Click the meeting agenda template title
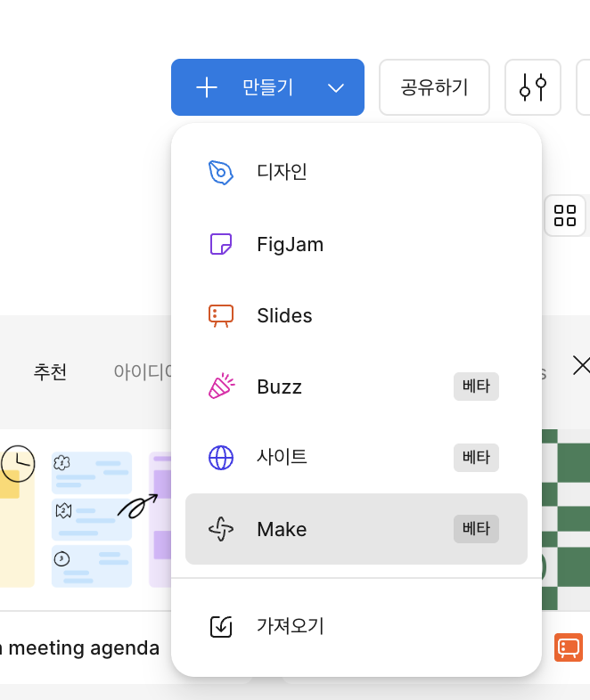 [x=79, y=648]
